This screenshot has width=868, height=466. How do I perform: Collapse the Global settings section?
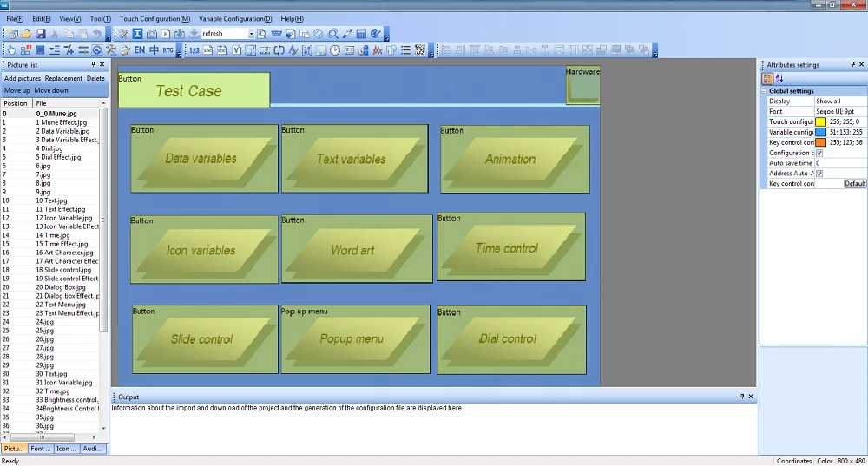(x=764, y=91)
